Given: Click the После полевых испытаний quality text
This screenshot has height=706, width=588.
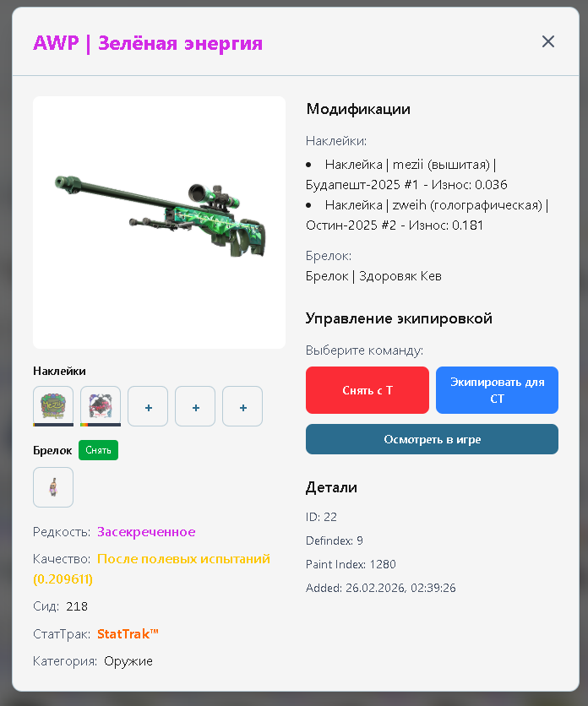Looking at the screenshot, I should pyautogui.click(x=183, y=559).
